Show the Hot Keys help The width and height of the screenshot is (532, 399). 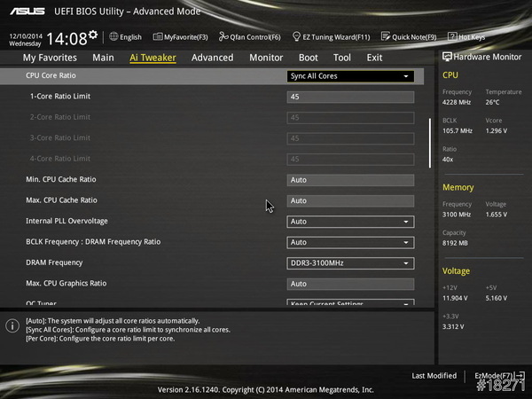466,37
